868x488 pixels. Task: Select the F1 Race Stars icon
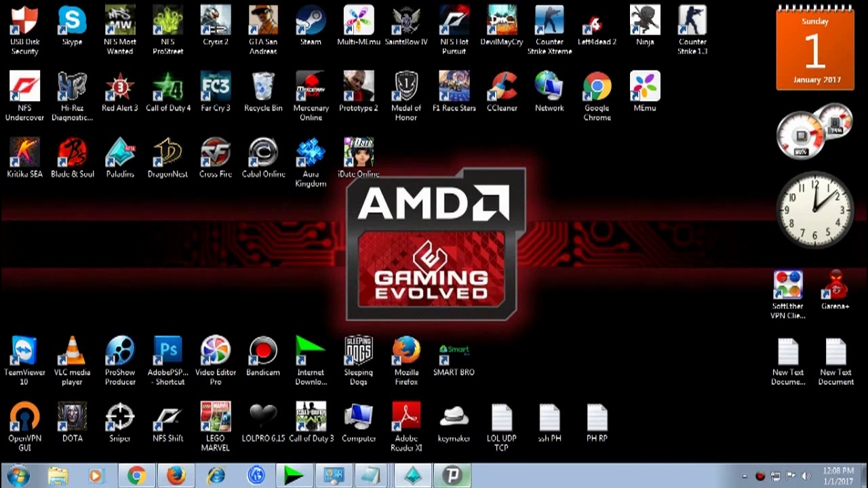point(454,92)
